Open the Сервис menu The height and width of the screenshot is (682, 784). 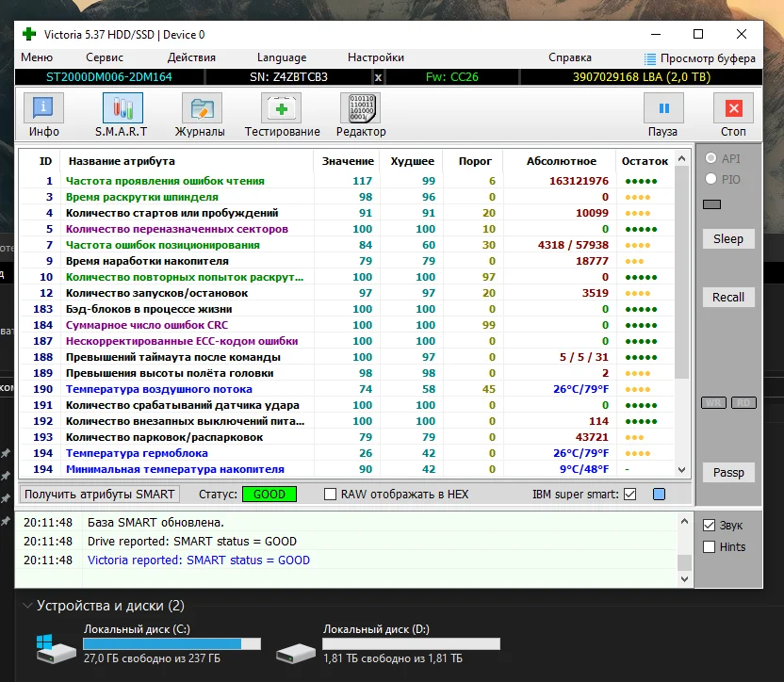click(x=105, y=57)
